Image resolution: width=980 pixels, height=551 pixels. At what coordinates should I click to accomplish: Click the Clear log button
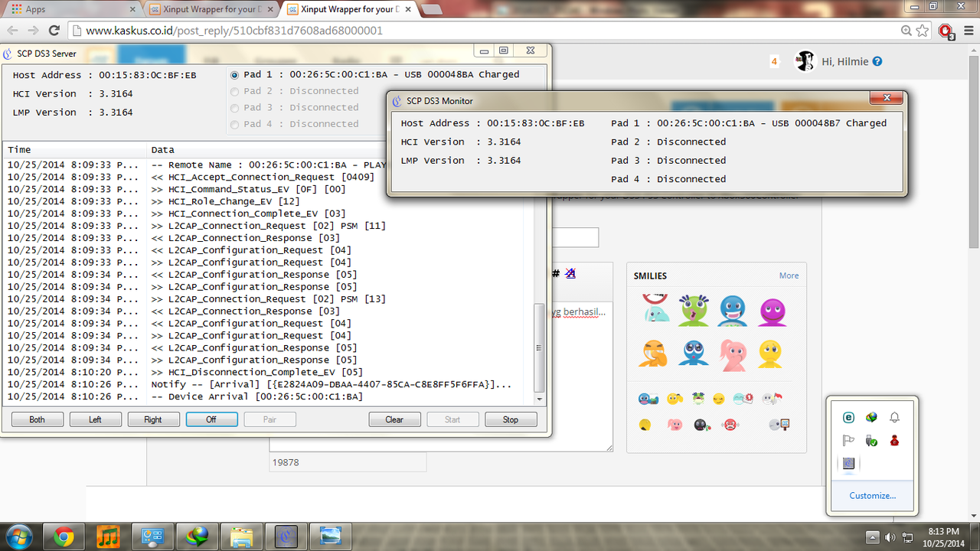point(394,419)
